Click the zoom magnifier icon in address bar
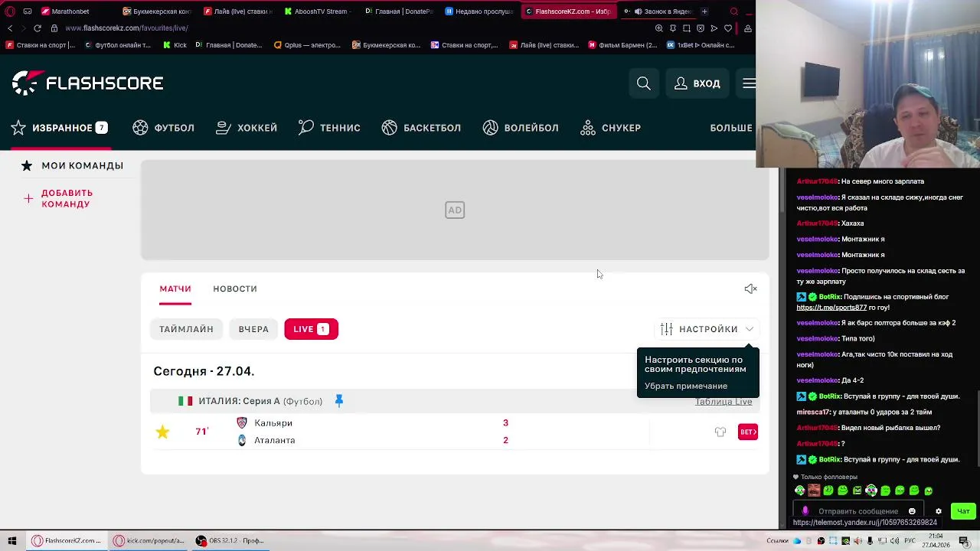Image resolution: width=980 pixels, height=551 pixels. point(659,28)
